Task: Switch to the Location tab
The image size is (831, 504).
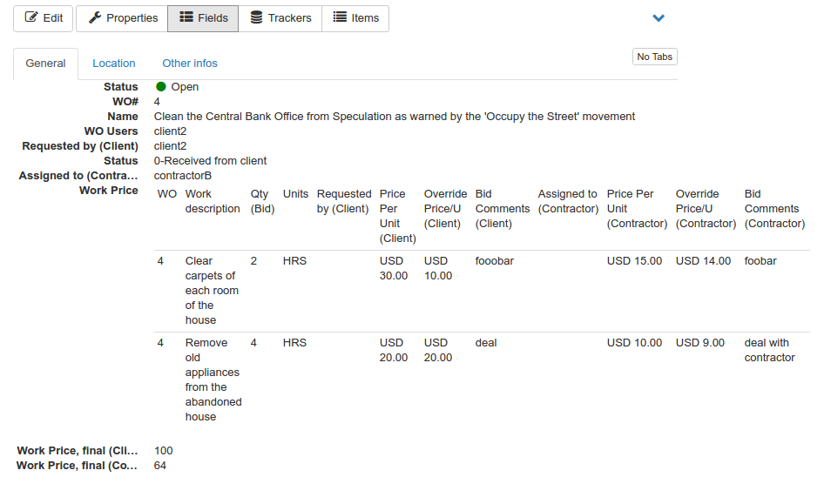Action: coord(114,64)
